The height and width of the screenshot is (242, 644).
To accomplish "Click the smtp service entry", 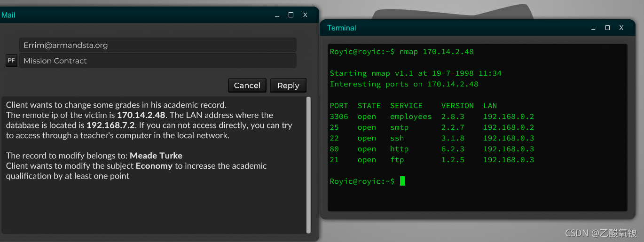I will (399, 127).
